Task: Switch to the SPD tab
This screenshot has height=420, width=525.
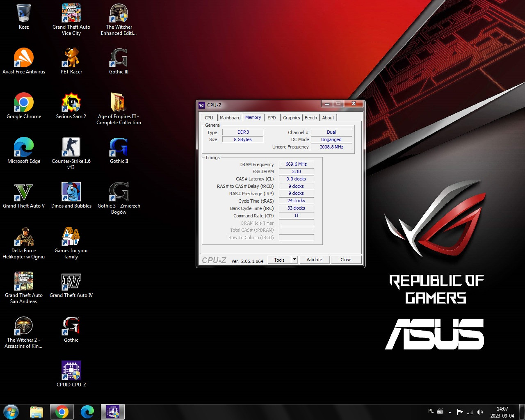Action: tap(272, 118)
